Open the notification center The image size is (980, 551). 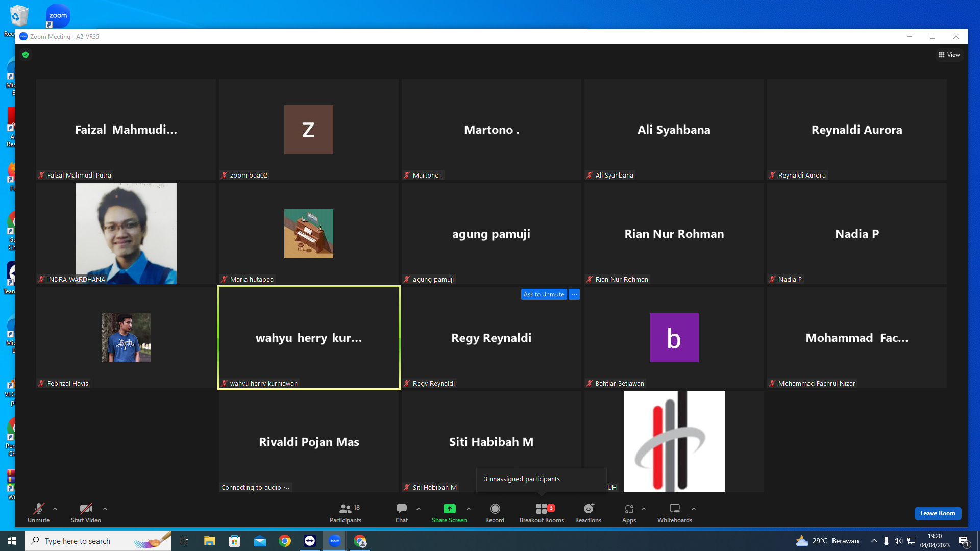[964, 541]
